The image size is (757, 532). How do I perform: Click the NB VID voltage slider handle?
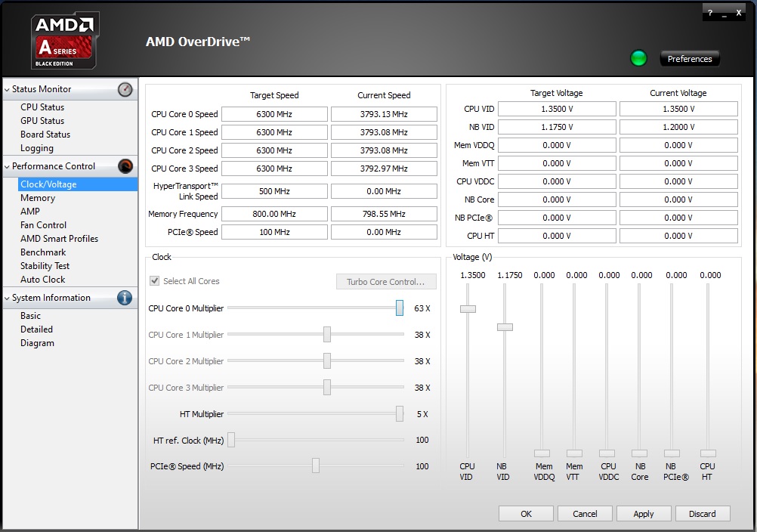pyautogui.click(x=505, y=327)
